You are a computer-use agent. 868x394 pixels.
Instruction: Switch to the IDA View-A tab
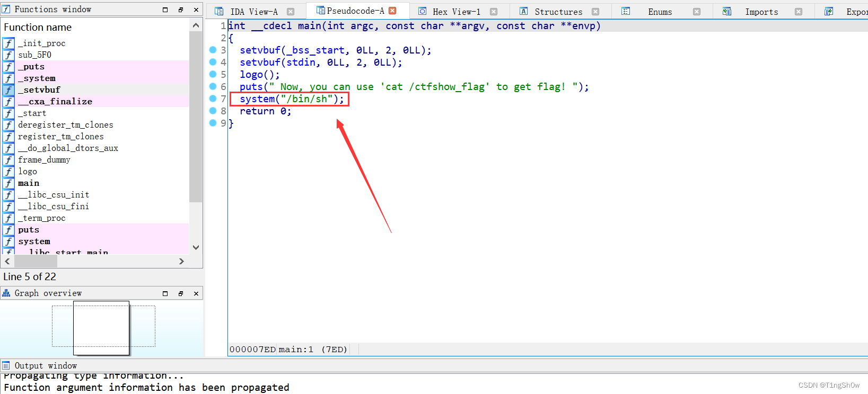253,12
